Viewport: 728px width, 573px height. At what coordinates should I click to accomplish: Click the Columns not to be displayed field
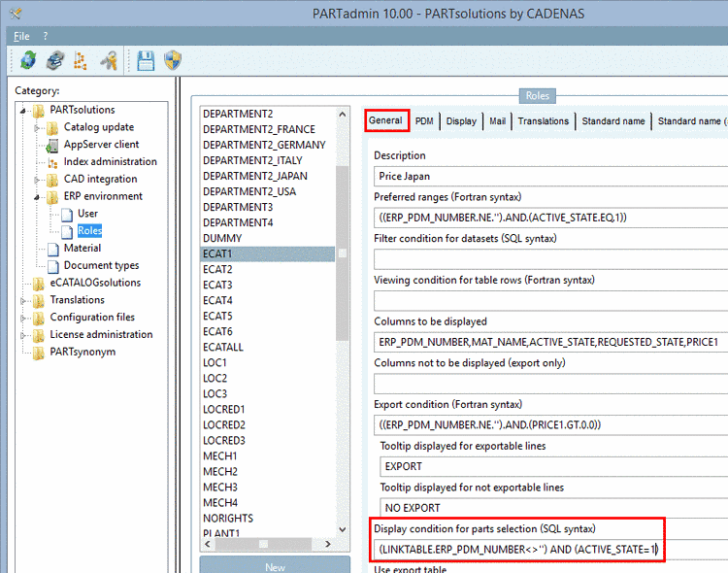point(550,384)
